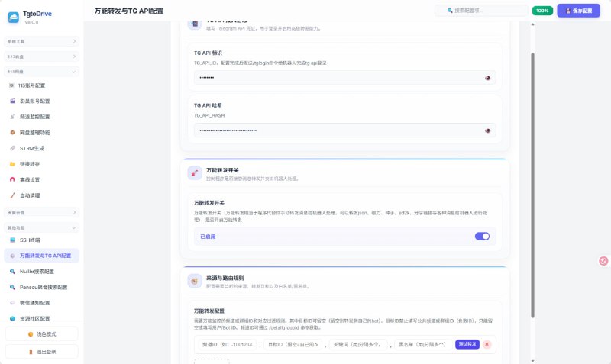Collapse the 其他功能 sidebar group
Viewport: 611px width, 364px height.
point(42,227)
